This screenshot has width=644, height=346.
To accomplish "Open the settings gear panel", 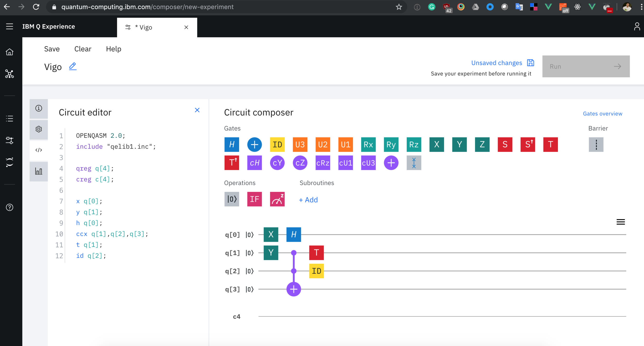I will (x=39, y=129).
